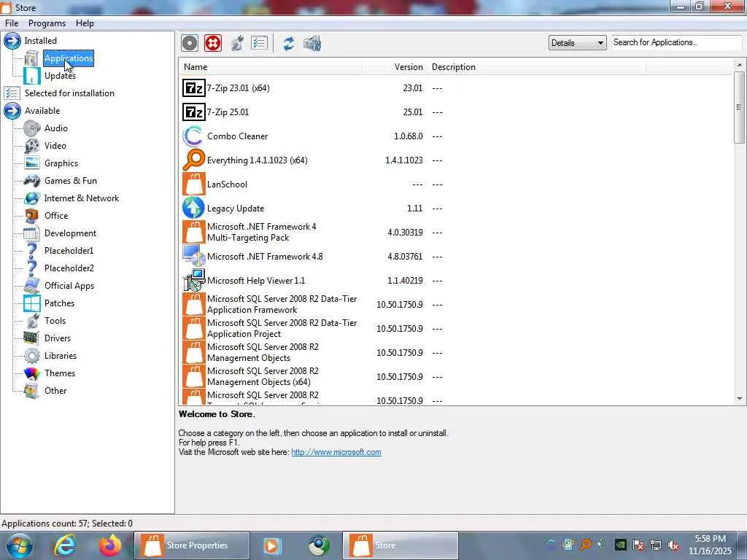Click the Everything magnifier app icon
747x560 pixels.
pyautogui.click(x=194, y=160)
